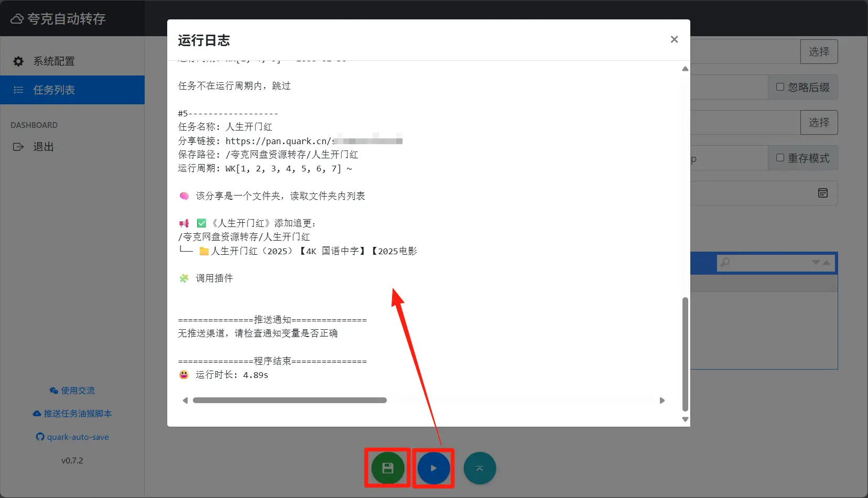The image size is (868, 498).
Task: Open the 系统配置 menu item
Action: tap(54, 61)
